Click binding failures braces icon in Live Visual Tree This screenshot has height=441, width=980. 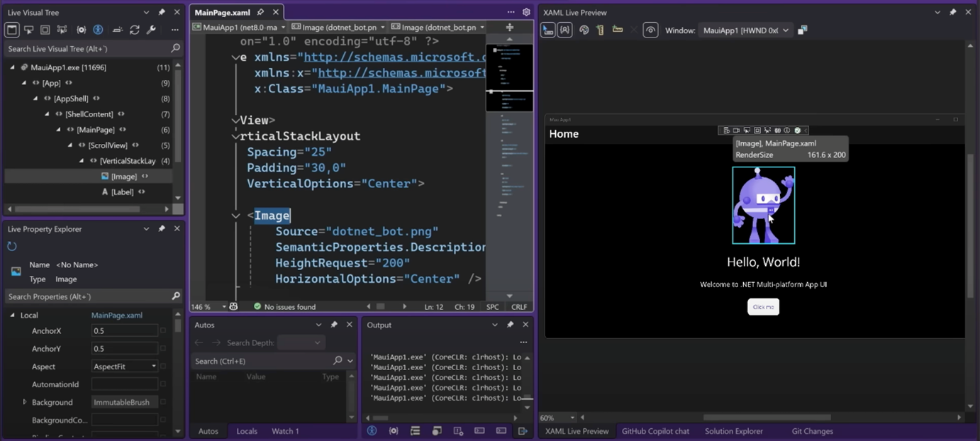[81, 30]
